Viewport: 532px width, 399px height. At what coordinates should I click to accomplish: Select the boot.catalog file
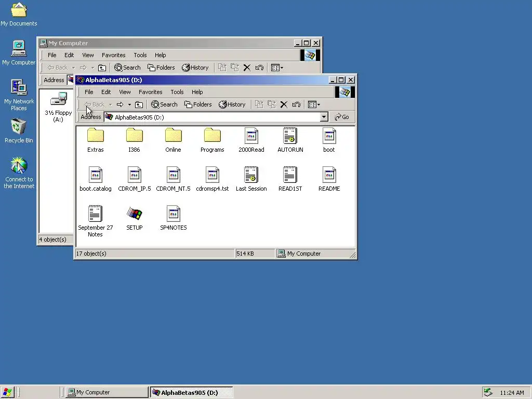[x=96, y=179]
